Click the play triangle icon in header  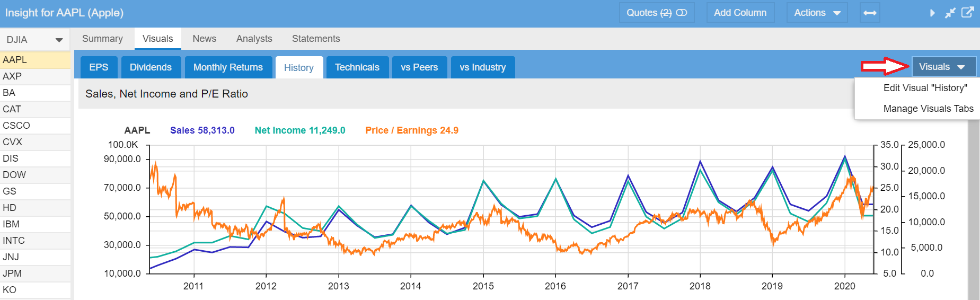(932, 13)
